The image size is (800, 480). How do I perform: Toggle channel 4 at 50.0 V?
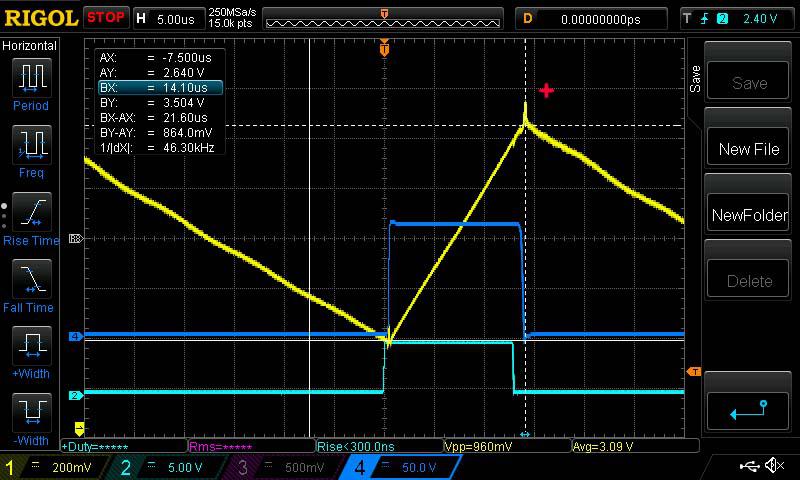[394, 467]
